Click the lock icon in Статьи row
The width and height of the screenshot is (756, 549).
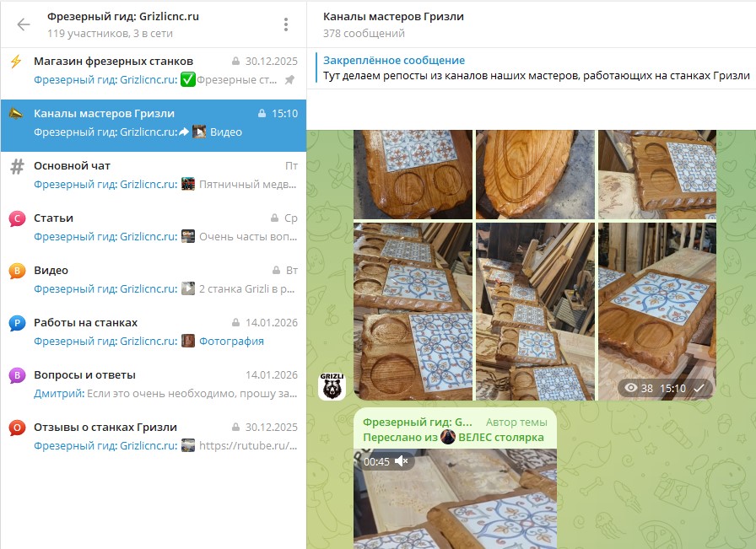274,218
